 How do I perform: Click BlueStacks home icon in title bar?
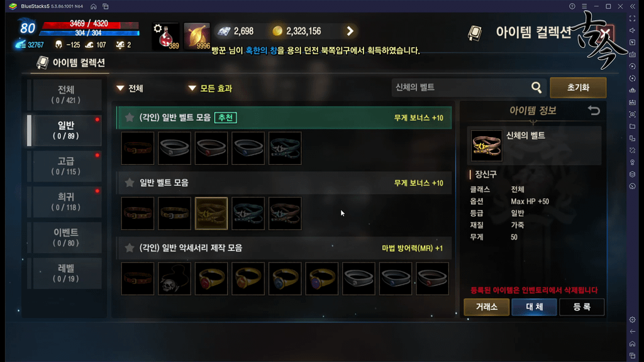tap(94, 6)
